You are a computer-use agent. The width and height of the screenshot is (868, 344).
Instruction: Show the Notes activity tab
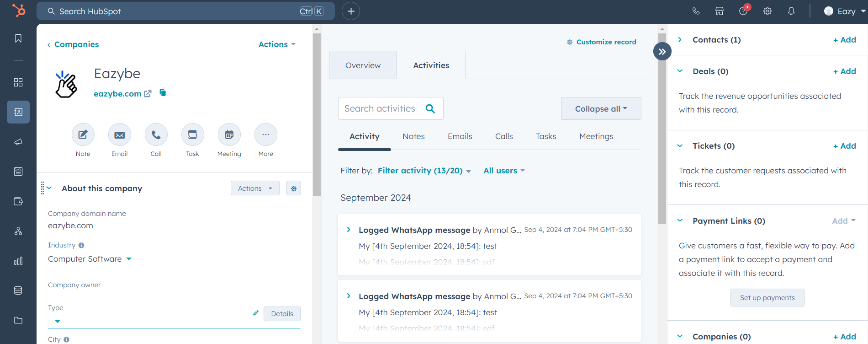click(x=413, y=136)
